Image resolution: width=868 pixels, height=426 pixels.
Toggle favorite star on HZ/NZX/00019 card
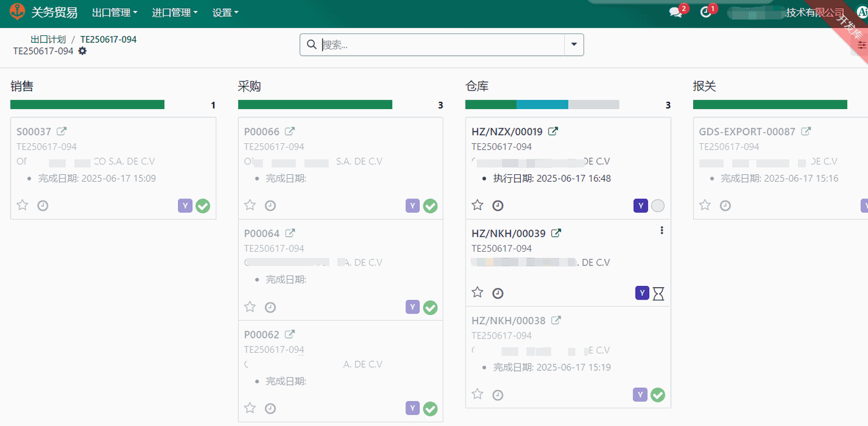pos(477,205)
